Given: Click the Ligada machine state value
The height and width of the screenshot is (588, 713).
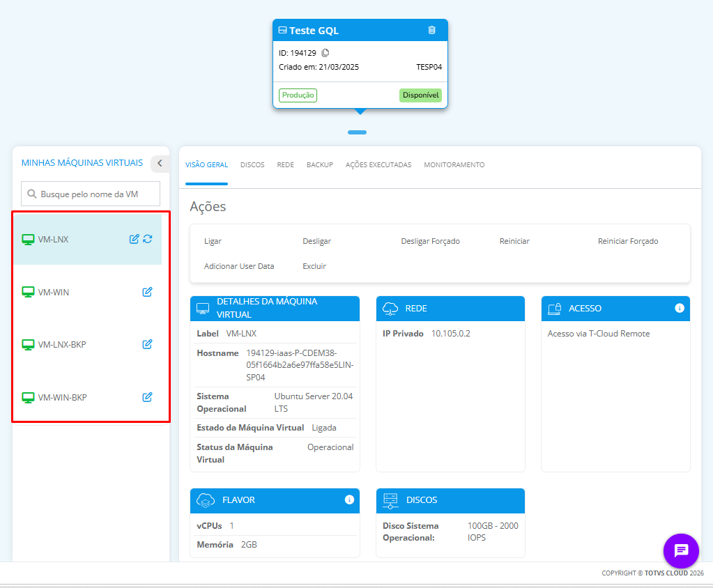Looking at the screenshot, I should click(324, 428).
